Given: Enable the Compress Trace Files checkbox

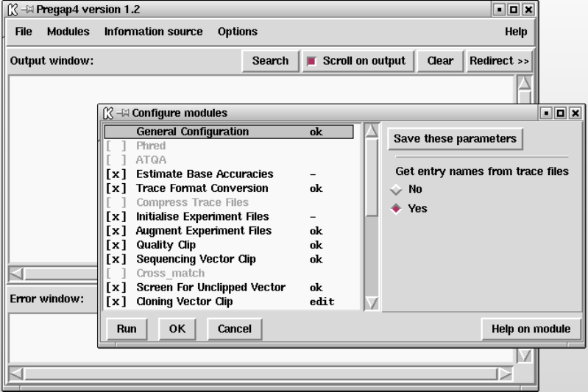Looking at the screenshot, I should (x=116, y=202).
